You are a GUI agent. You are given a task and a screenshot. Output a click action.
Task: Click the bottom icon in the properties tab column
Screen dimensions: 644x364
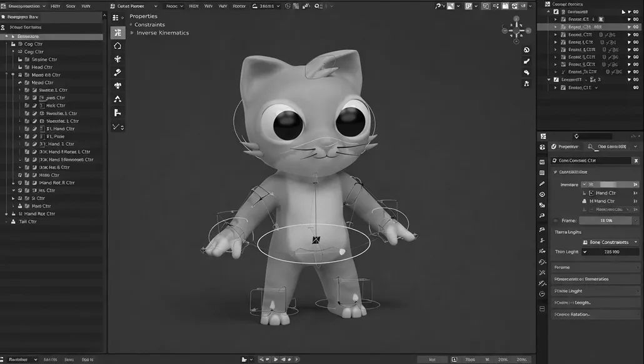542,308
